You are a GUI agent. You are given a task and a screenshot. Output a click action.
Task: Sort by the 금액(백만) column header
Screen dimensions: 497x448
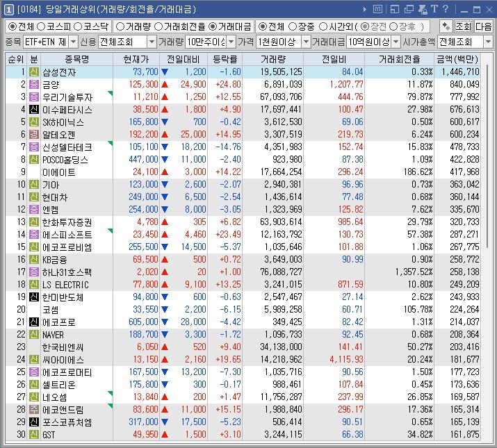click(x=457, y=59)
